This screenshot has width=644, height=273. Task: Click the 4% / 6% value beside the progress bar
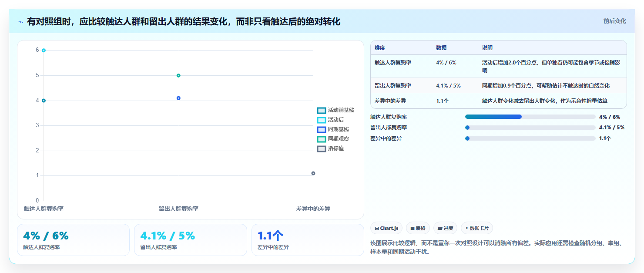point(610,117)
